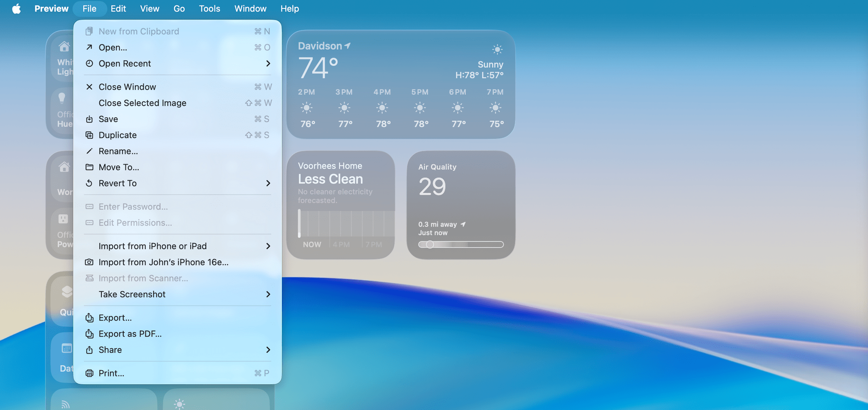Screen dimensions: 868x410
Task: Click the Export… icon
Action: coord(89,318)
